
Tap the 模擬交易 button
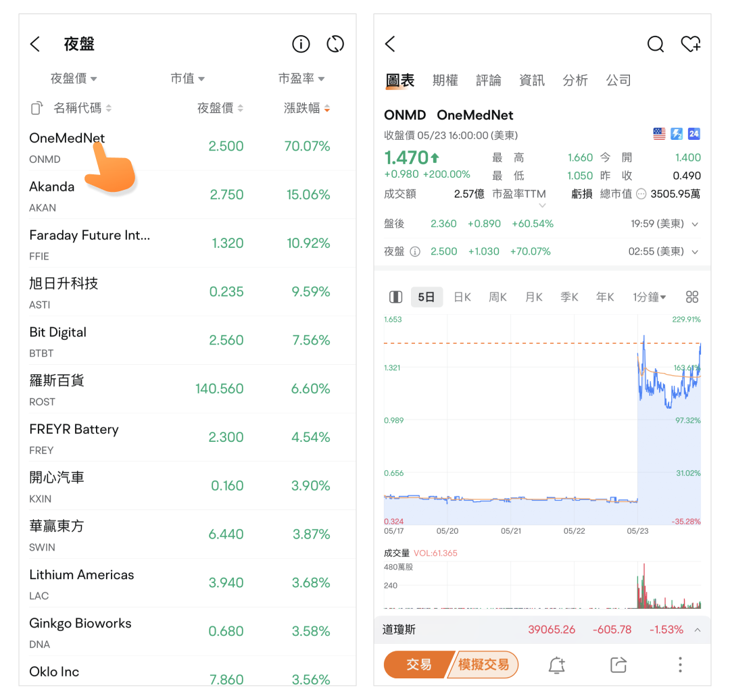click(483, 665)
